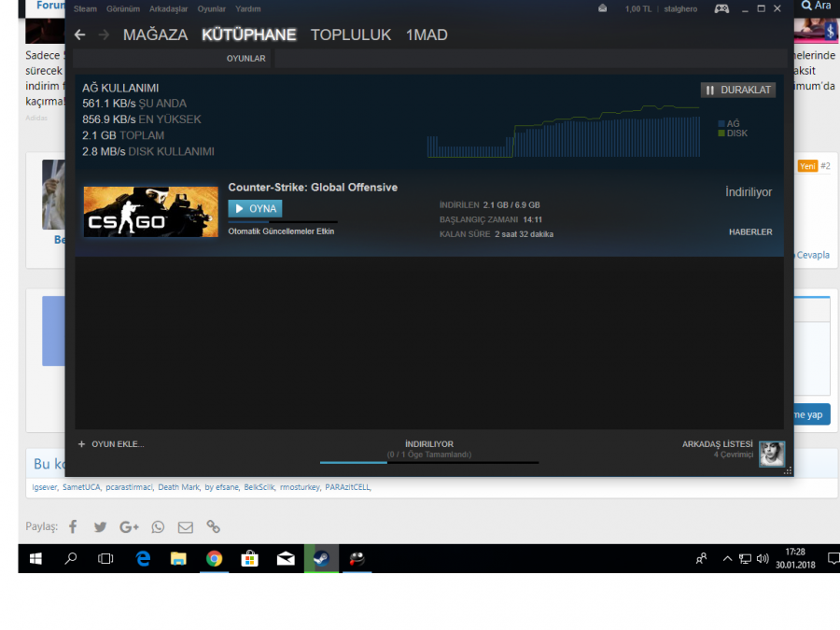The image size is (840, 630).
Task: Go back with the Steam back arrow
Action: [x=80, y=35]
